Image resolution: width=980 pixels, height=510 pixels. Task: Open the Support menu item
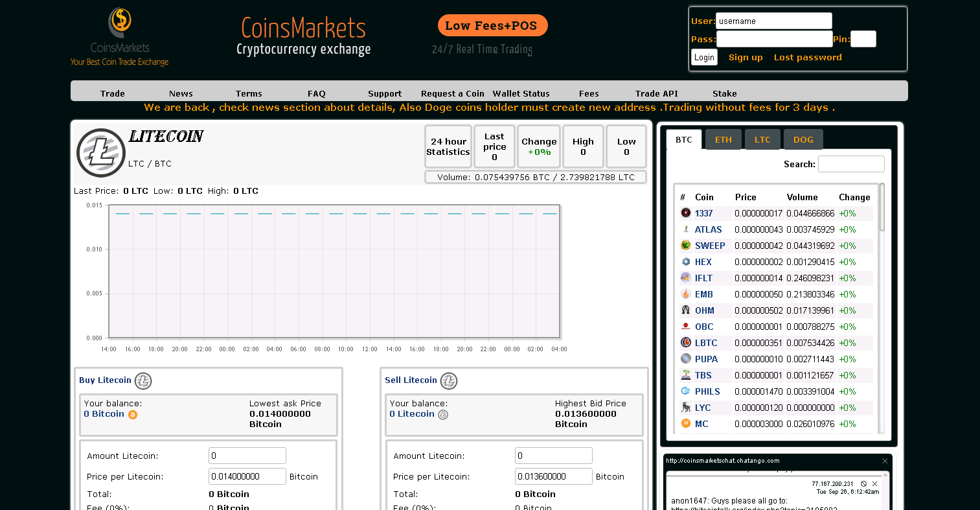[x=385, y=93]
